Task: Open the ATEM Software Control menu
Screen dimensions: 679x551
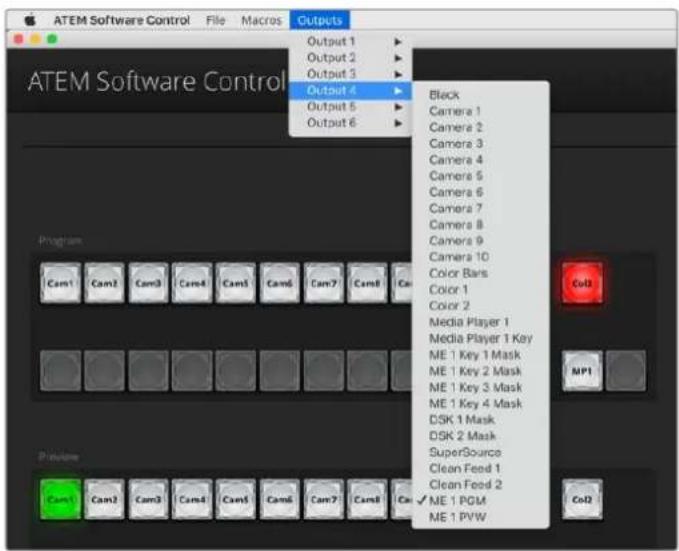Action: click(122, 20)
